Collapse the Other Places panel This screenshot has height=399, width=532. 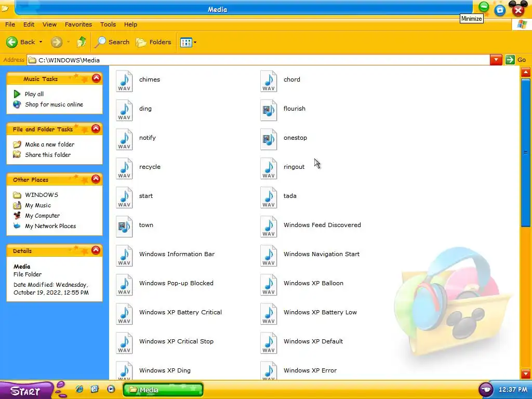tap(96, 179)
